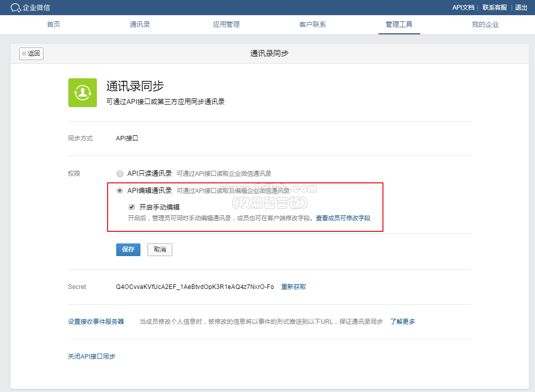Open the API文档 link
This screenshot has height=392, width=535.
pos(463,8)
